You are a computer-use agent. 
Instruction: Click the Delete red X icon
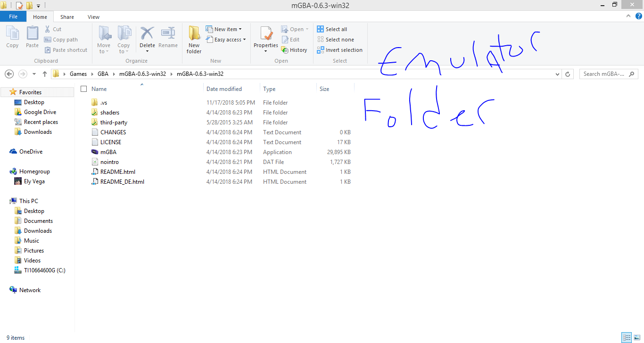point(147,34)
